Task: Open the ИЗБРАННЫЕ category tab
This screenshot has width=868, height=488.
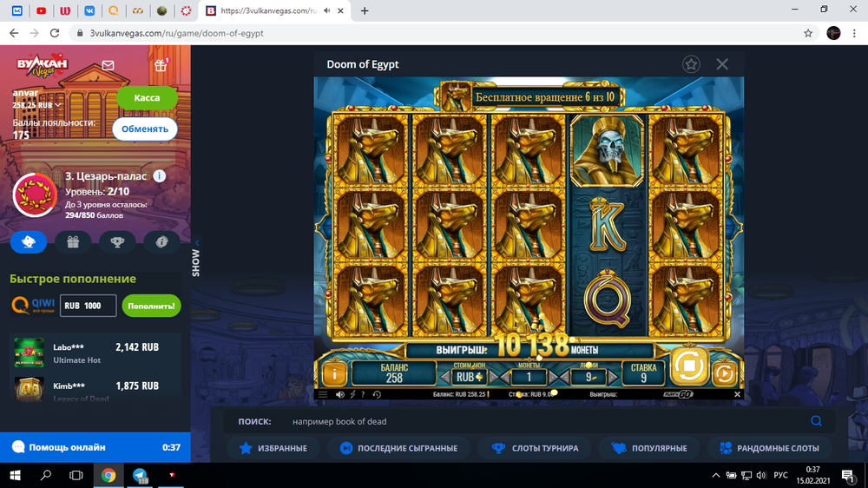Action: click(273, 448)
